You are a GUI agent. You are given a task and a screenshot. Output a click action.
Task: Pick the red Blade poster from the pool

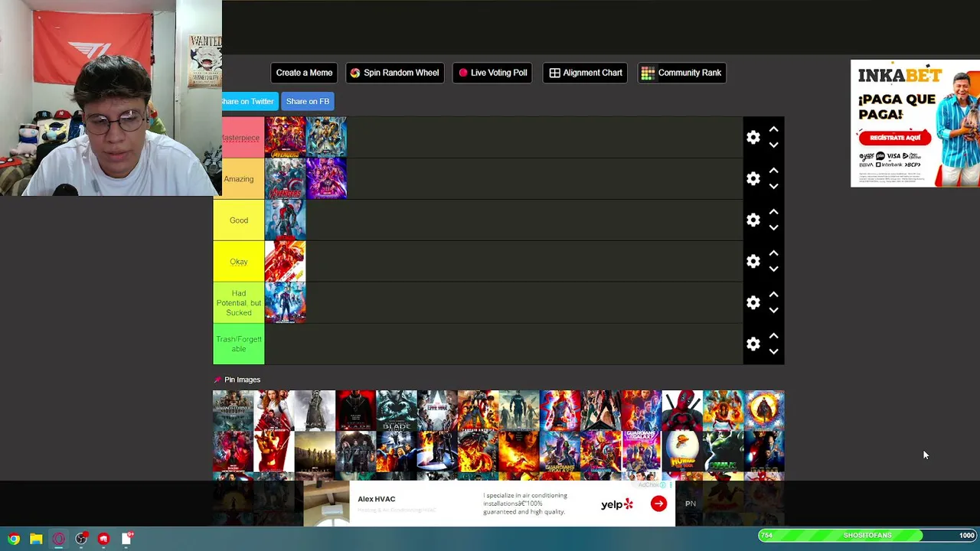355,411
